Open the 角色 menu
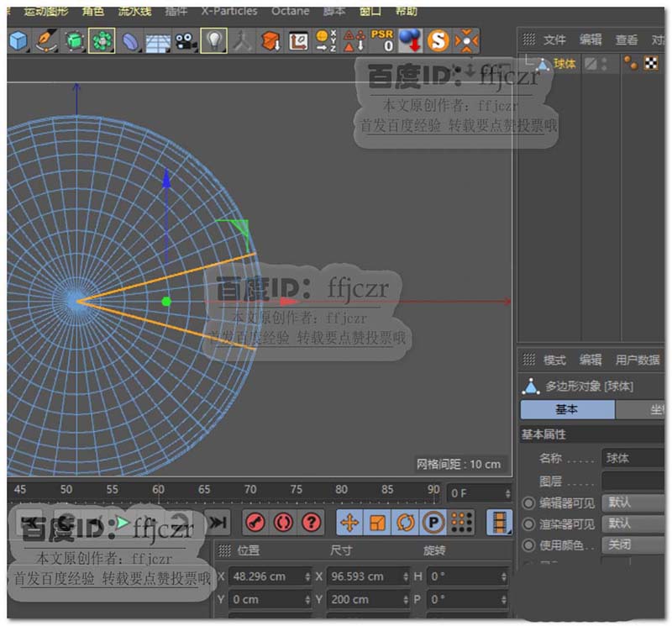 [x=93, y=11]
